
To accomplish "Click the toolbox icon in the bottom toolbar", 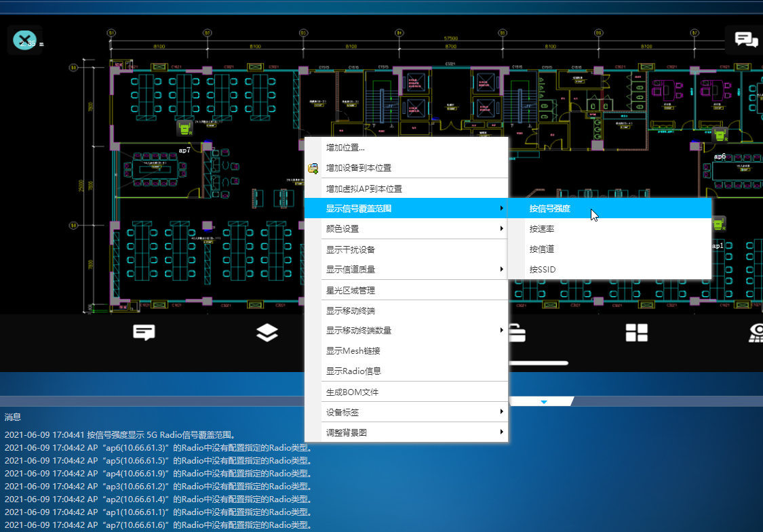I will click(x=517, y=333).
